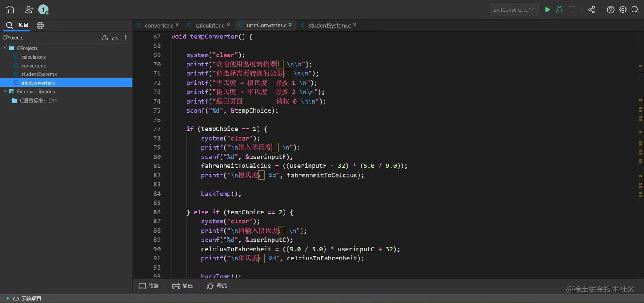Image resolution: width=644 pixels, height=303 pixels.
Task: Click the celciusToFahrenheit assignment line
Action: 301,249
